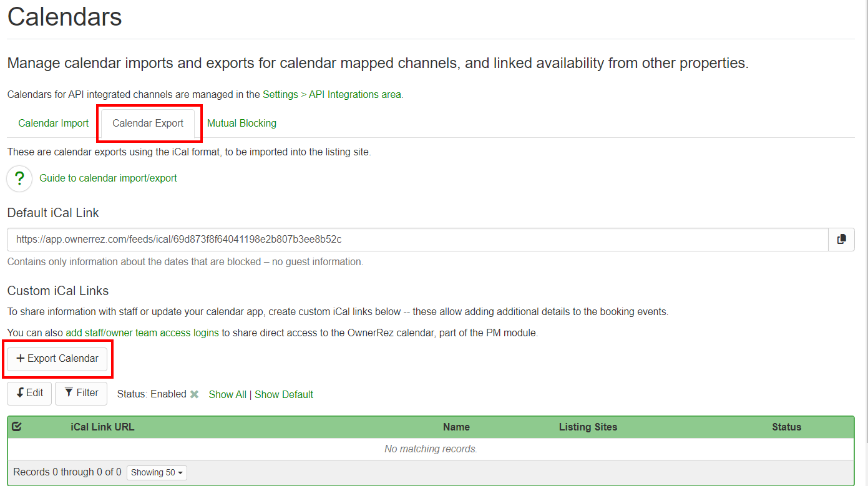868x486 pixels.
Task: Open the Filter button options
Action: click(81, 393)
